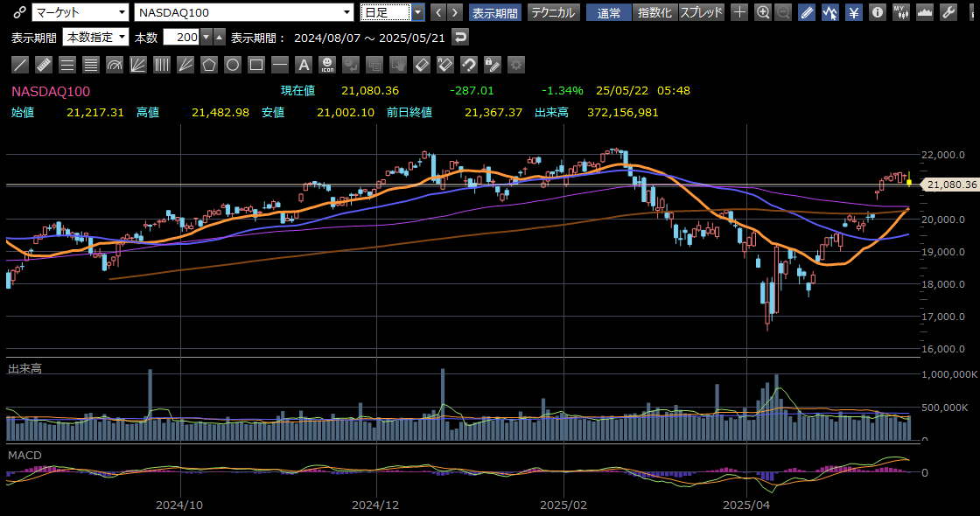The width and height of the screenshot is (980, 516).
Task: Toggle the magnet snap tool
Action: (x=469, y=65)
